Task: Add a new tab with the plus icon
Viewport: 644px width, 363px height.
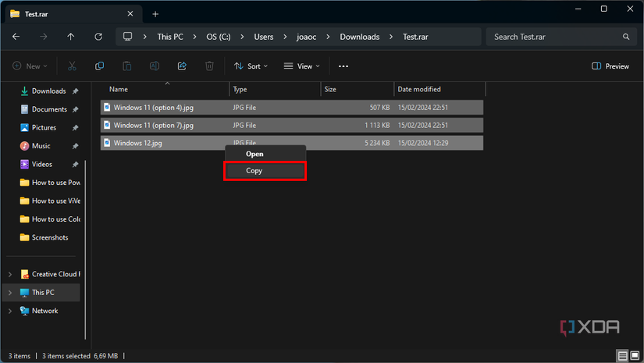Action: (x=155, y=14)
